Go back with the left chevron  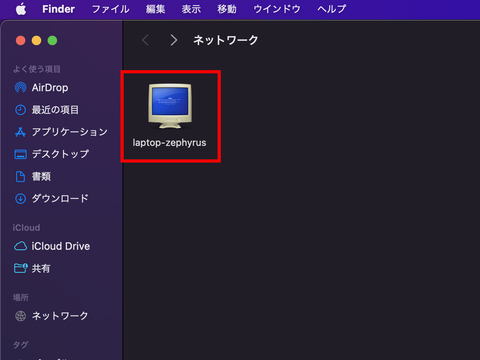[x=145, y=40]
